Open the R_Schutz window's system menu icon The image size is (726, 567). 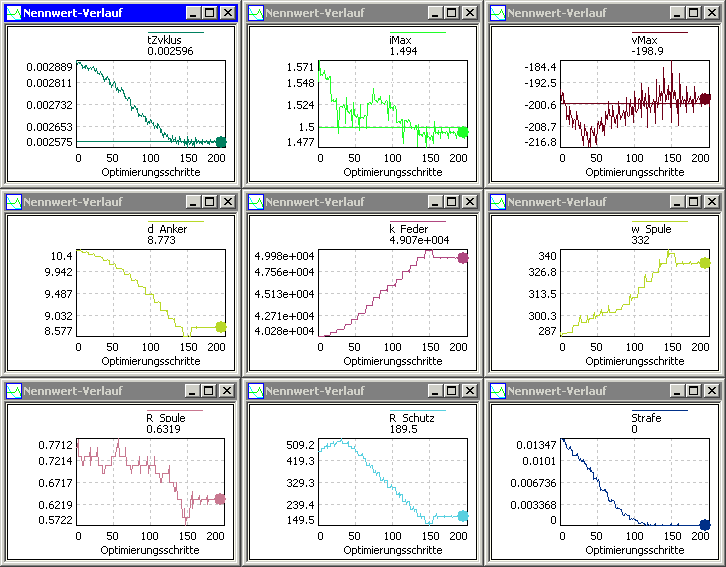tap(255, 390)
